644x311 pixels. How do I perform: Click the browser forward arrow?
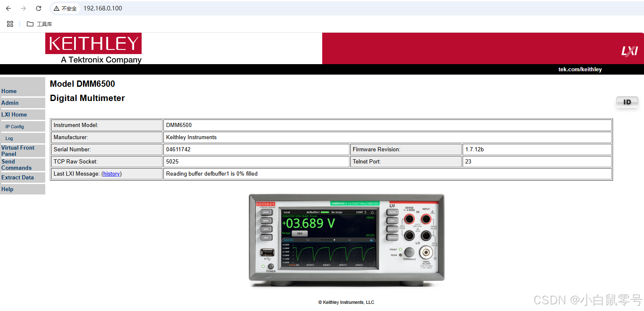coord(23,8)
